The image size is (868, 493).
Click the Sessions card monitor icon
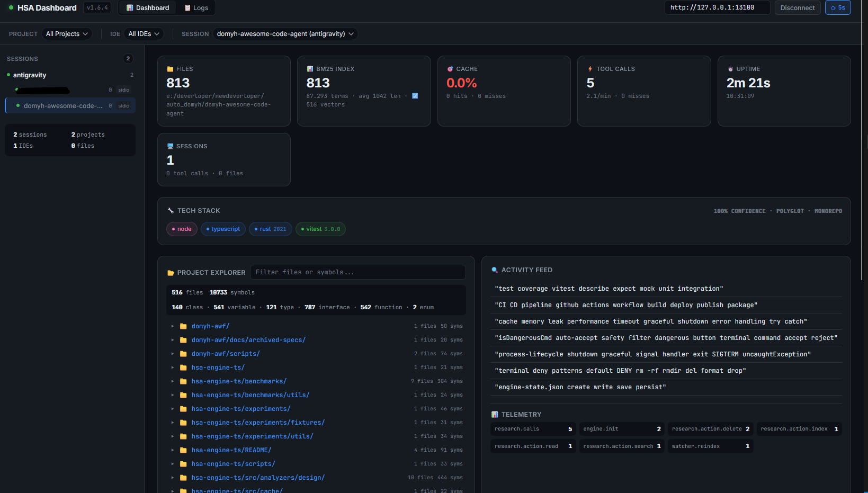click(x=170, y=146)
